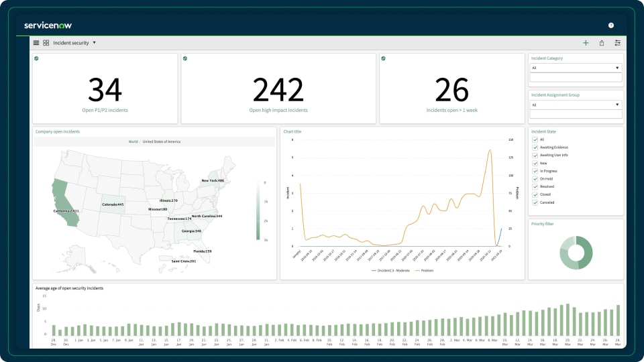Select World in the map breadcrumb
This screenshot has width=644, height=362.
pos(133,141)
